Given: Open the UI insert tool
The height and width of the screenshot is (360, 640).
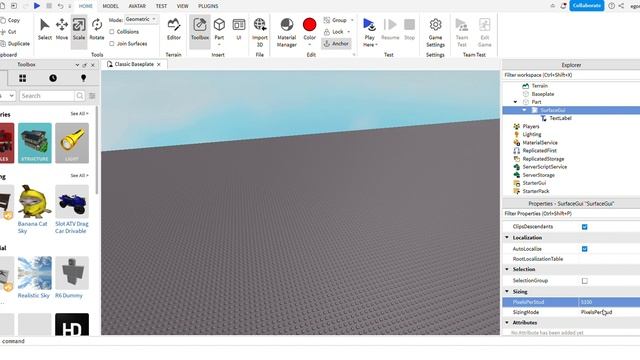Looking at the screenshot, I should (239, 29).
